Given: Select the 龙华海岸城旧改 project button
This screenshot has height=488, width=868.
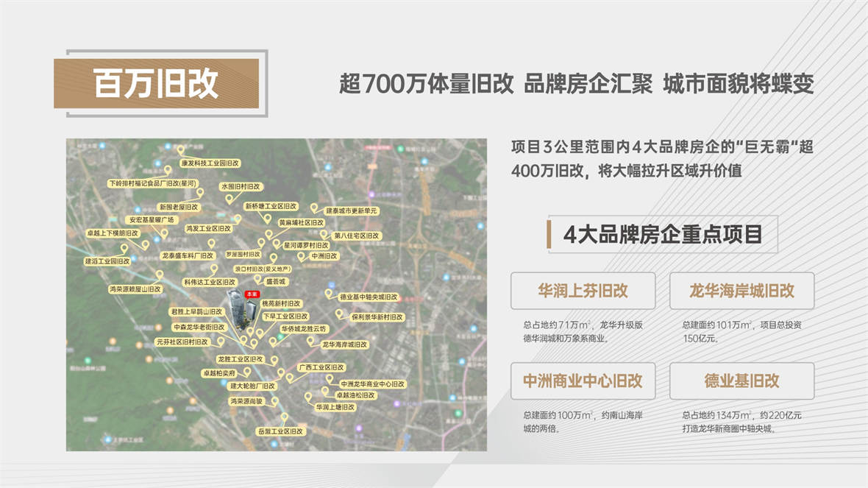Looking at the screenshot, I should point(741,291).
